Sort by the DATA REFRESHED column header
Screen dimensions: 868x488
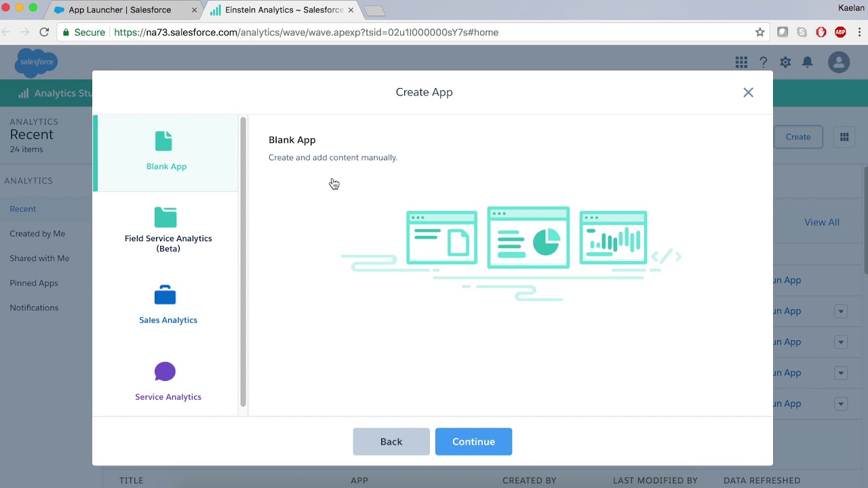pyautogui.click(x=762, y=481)
